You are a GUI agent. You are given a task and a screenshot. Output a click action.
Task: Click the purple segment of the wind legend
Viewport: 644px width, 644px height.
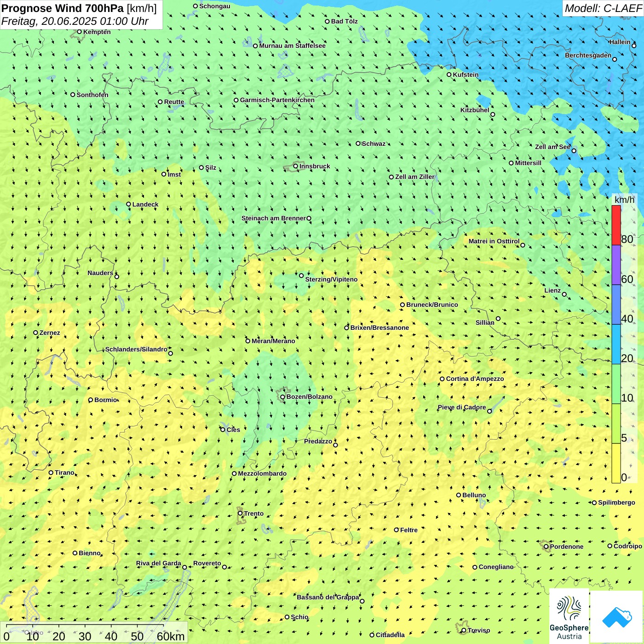(x=616, y=265)
